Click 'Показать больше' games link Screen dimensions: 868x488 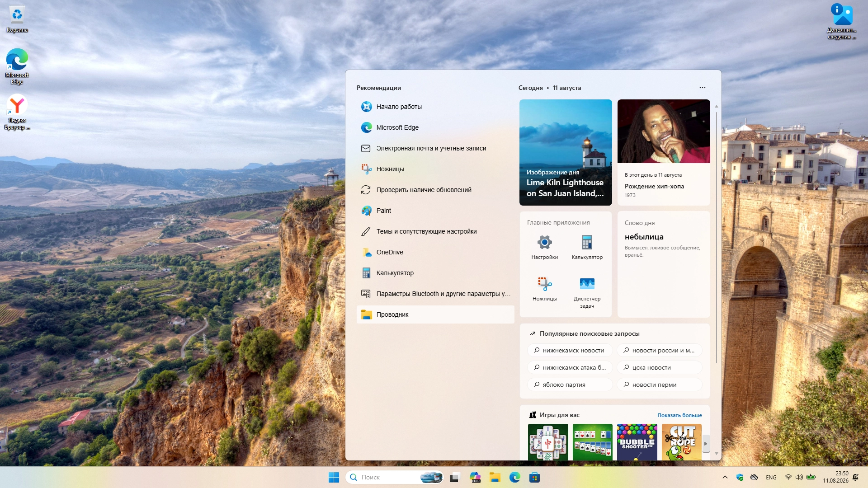click(x=679, y=415)
